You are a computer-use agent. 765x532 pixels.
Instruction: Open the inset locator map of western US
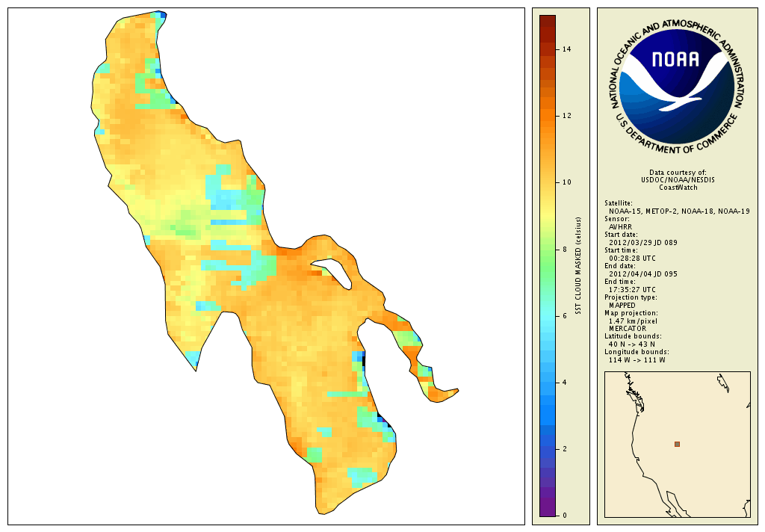677,444
